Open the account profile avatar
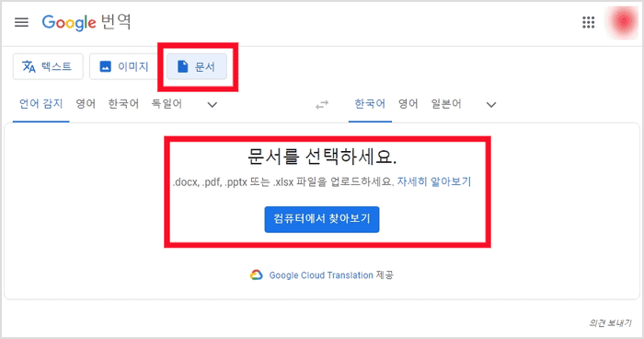 point(624,21)
